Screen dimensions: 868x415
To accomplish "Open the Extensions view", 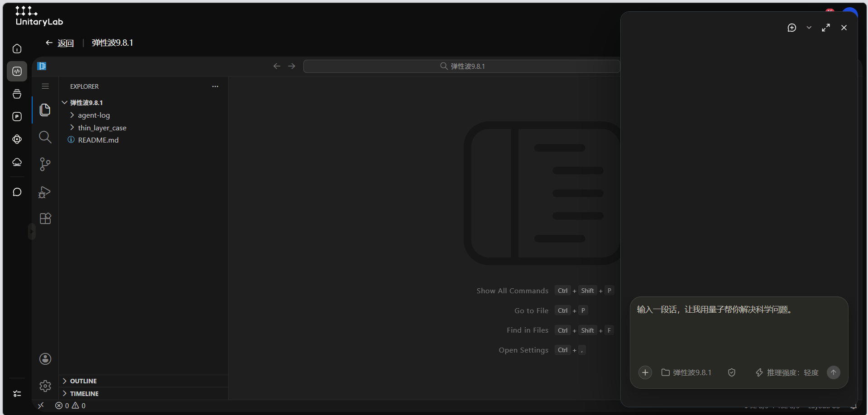I will point(45,219).
